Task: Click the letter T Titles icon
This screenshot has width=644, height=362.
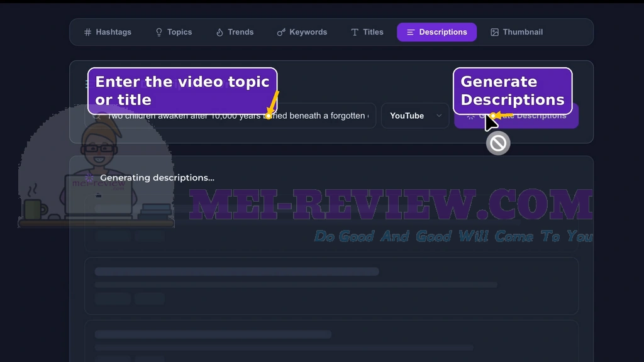Action: (355, 32)
